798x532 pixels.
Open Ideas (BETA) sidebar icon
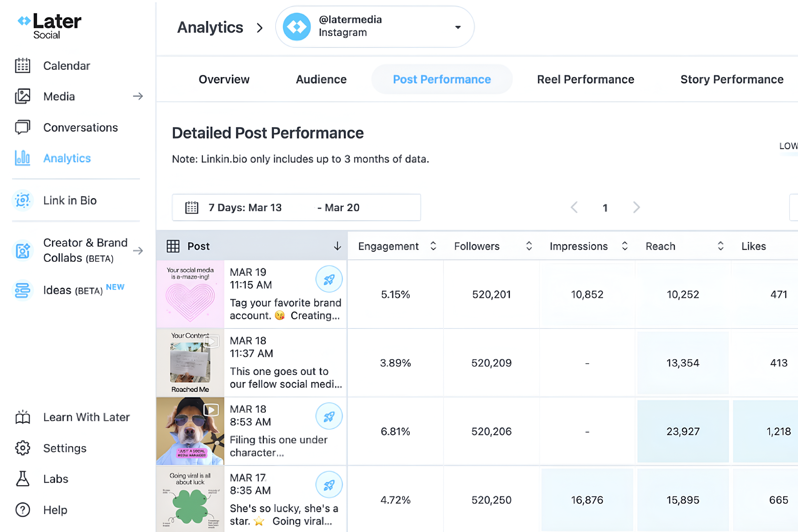click(22, 291)
